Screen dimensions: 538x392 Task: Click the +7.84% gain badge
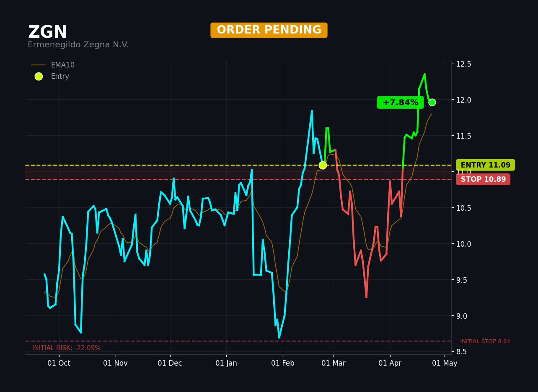[x=400, y=103]
